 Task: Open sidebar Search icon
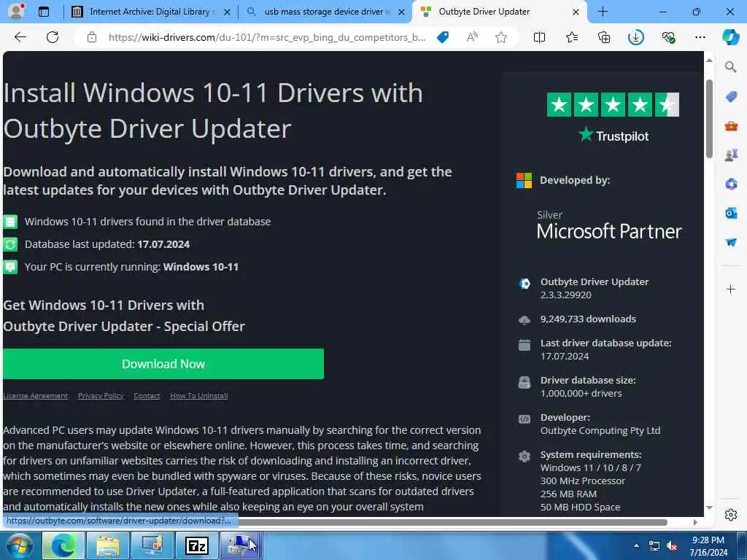coord(731,67)
